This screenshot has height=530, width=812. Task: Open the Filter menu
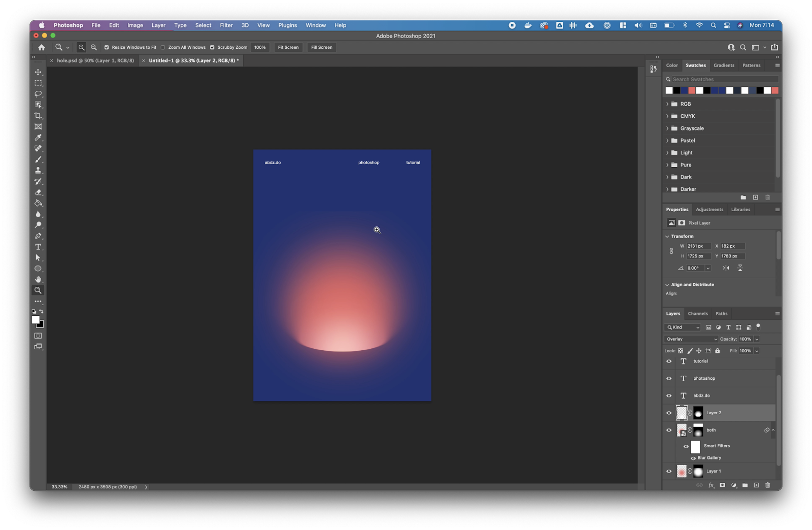click(x=226, y=25)
